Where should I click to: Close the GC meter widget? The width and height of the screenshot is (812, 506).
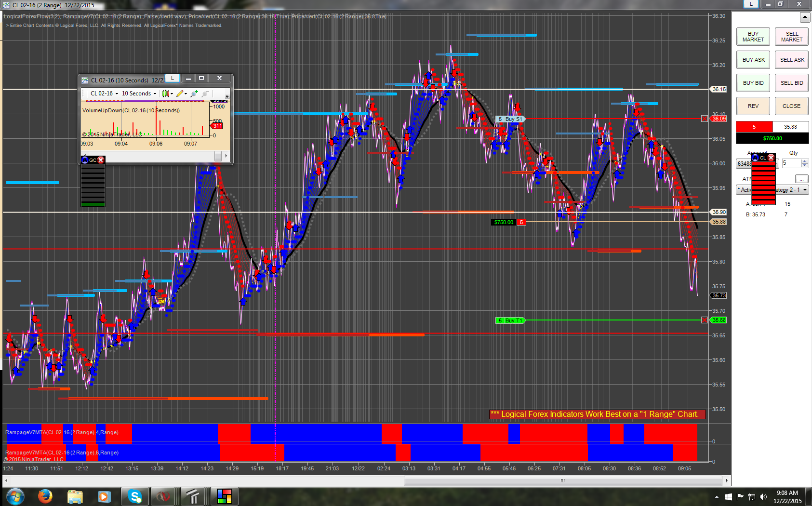click(101, 160)
